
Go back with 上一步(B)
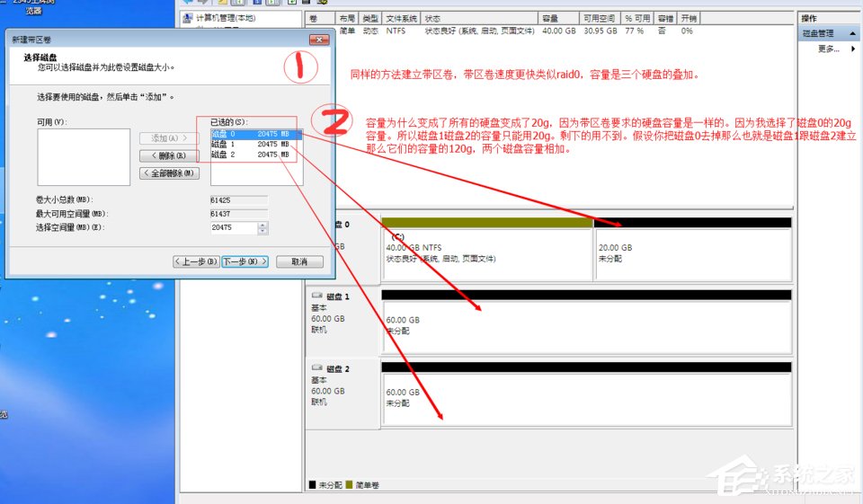click(x=196, y=262)
